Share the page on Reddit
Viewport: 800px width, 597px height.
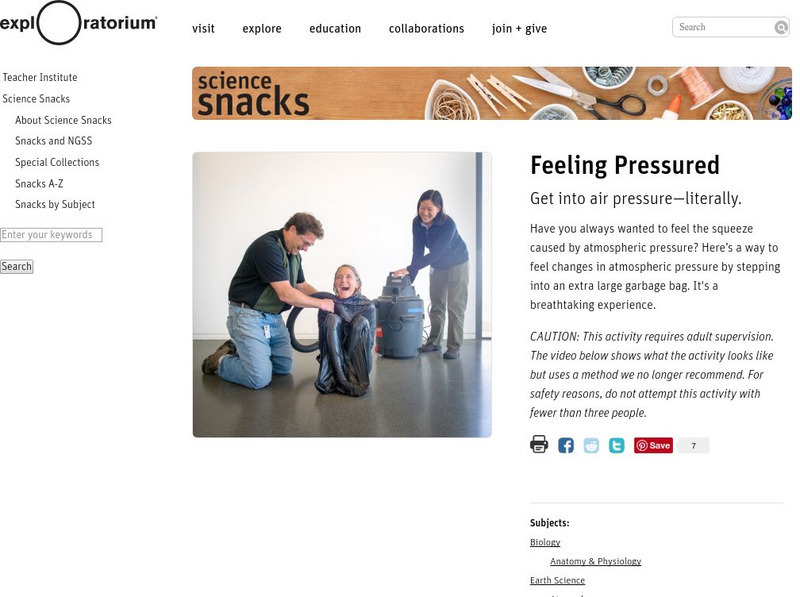click(x=591, y=446)
